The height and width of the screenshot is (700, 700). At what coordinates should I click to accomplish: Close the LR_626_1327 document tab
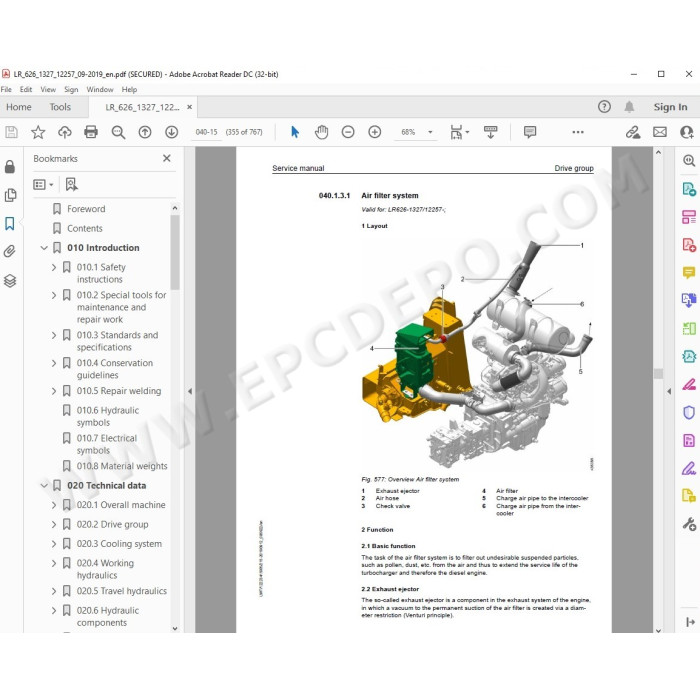point(190,107)
